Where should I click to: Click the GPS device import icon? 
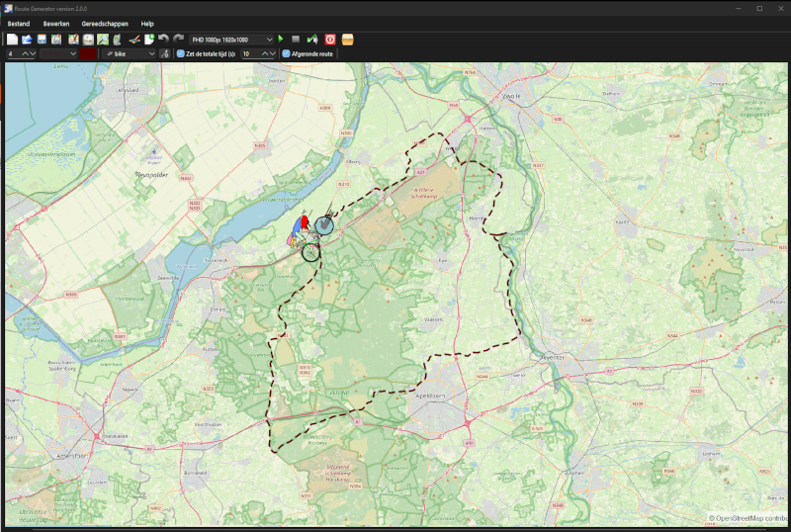tap(117, 40)
